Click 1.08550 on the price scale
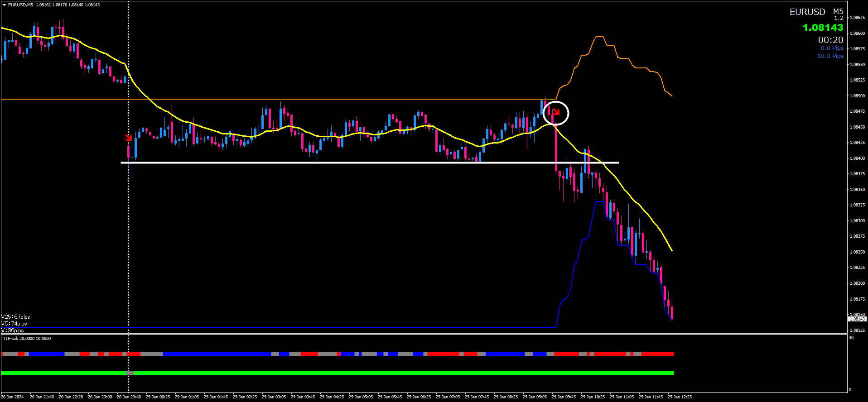This screenshot has width=868, height=402. [857, 65]
